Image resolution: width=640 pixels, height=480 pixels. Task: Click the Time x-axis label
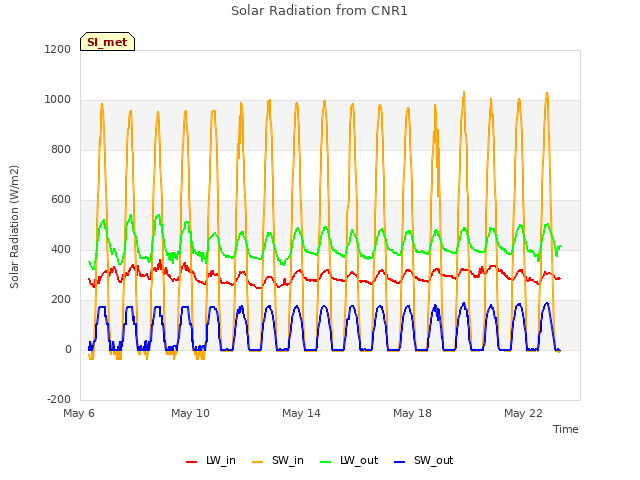[566, 429]
